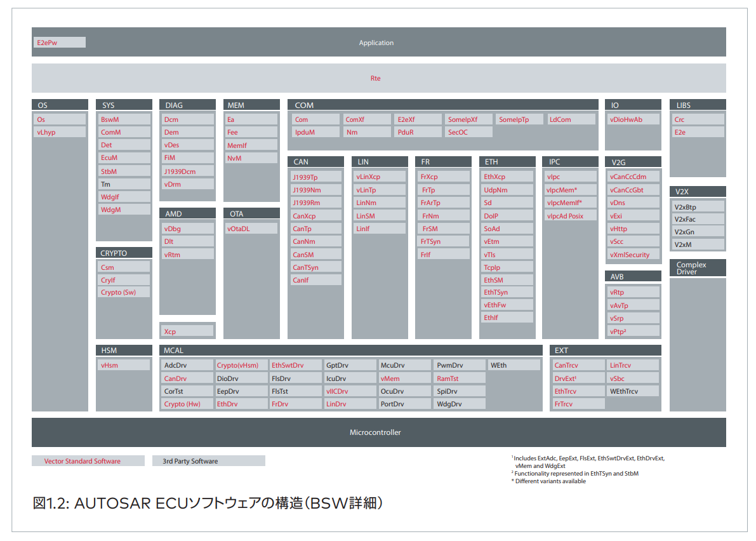Select the StbM module in SYS
The width and height of the screenshot is (756, 541).
[124, 171]
